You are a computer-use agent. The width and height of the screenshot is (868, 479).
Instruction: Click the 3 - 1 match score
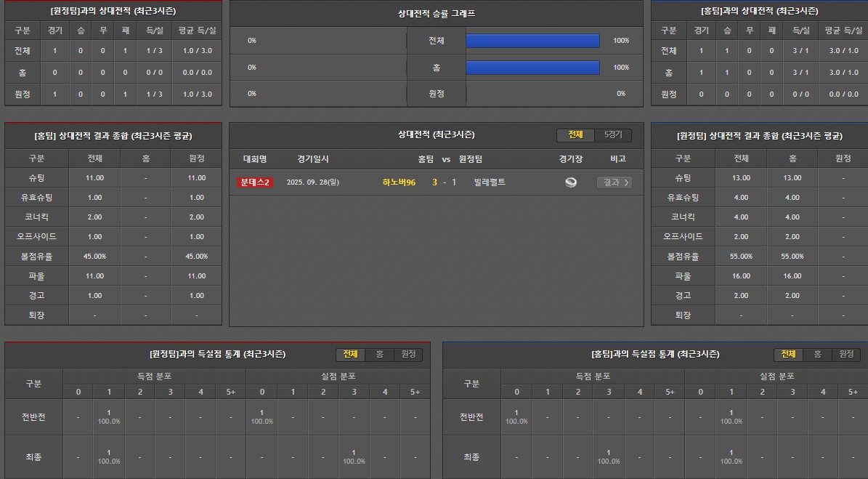click(x=445, y=182)
